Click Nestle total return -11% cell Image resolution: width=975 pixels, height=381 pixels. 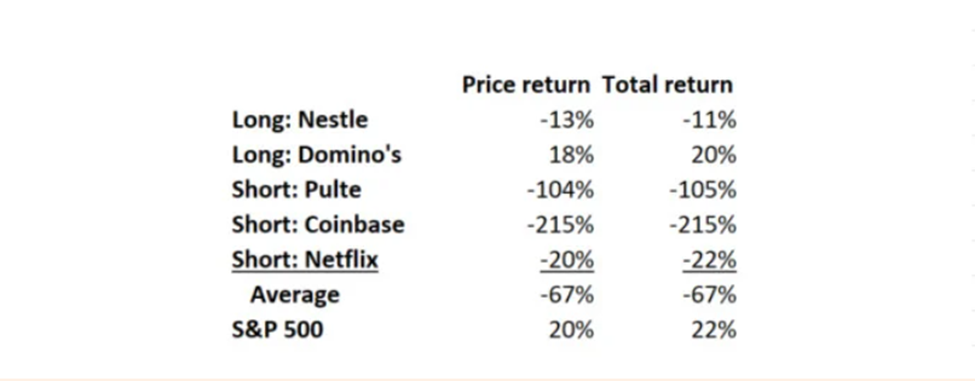pos(709,119)
